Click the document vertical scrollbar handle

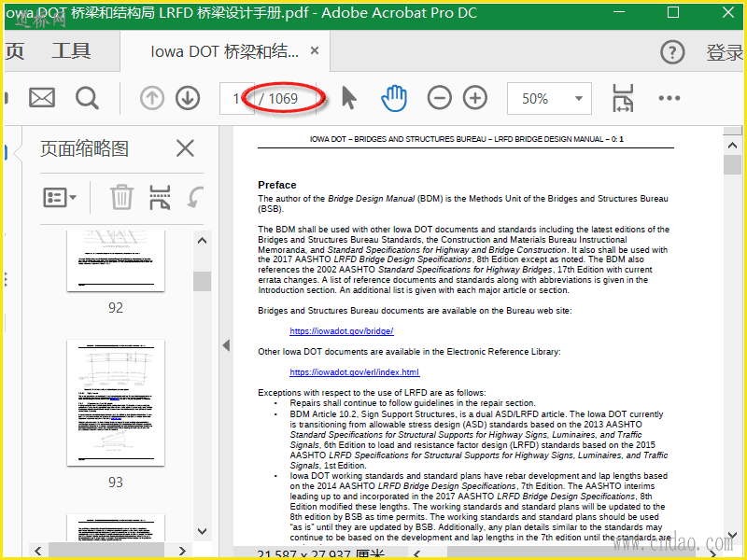tap(732, 165)
